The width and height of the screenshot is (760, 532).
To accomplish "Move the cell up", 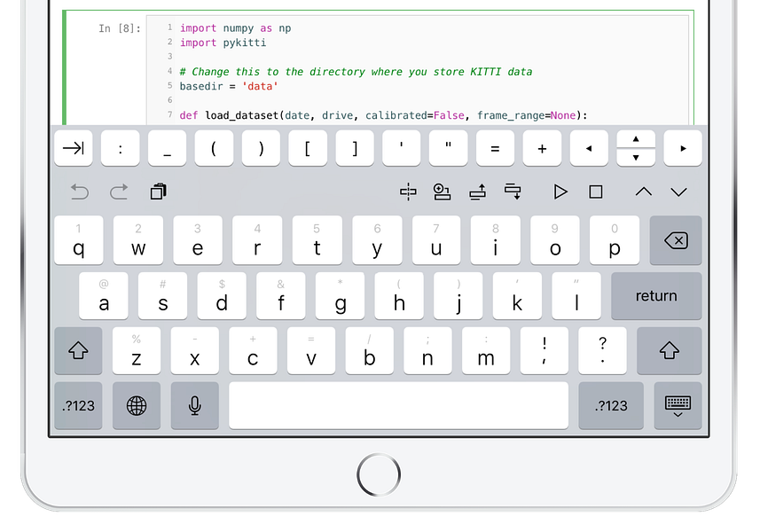I will pyautogui.click(x=478, y=192).
